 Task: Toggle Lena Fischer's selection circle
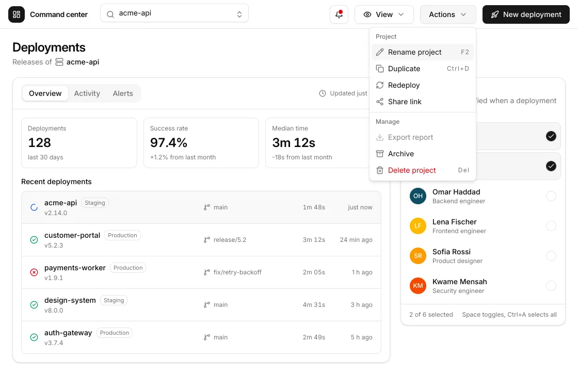551,226
